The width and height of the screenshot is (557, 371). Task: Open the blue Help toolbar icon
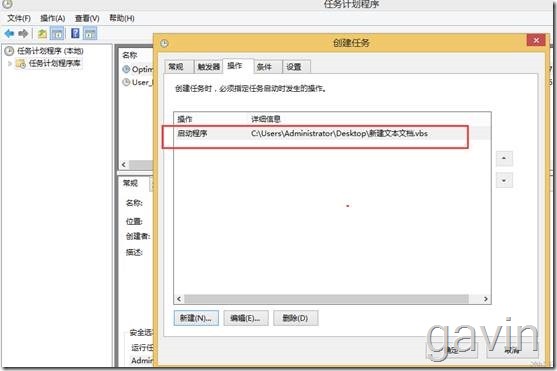[75, 33]
